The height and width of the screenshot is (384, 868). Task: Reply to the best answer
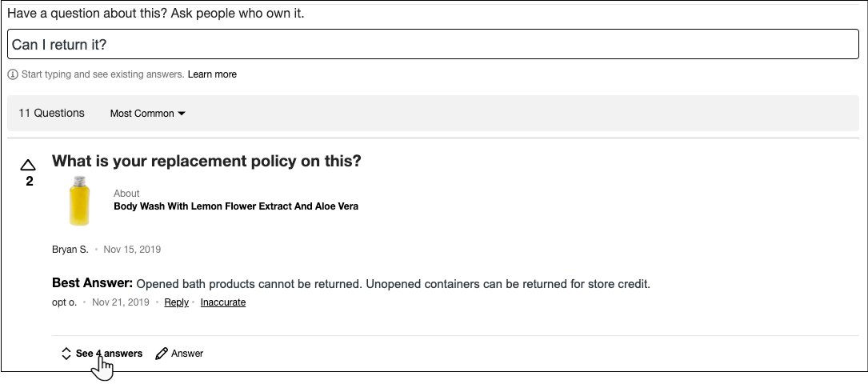coord(176,302)
